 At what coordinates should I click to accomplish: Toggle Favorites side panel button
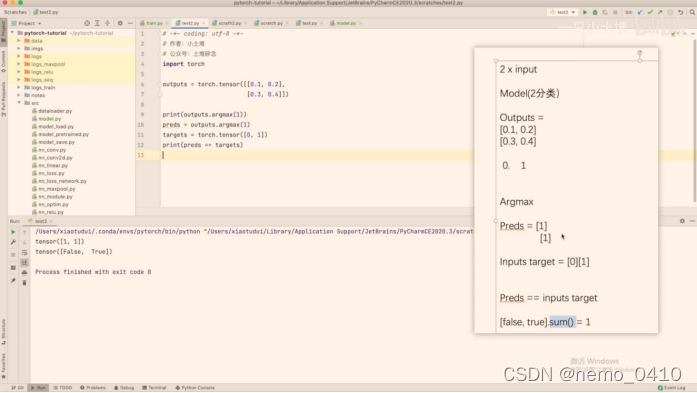click(x=4, y=366)
